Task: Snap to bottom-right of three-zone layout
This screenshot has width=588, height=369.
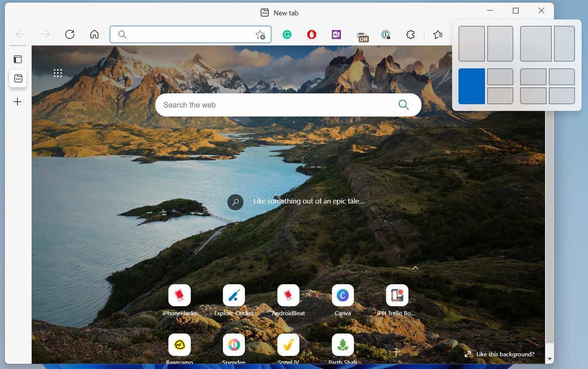Action: [x=500, y=95]
